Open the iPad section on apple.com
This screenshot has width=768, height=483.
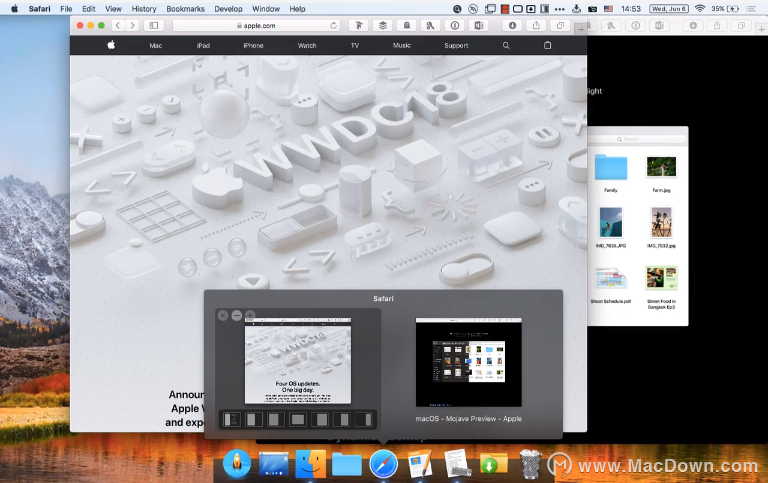point(203,46)
